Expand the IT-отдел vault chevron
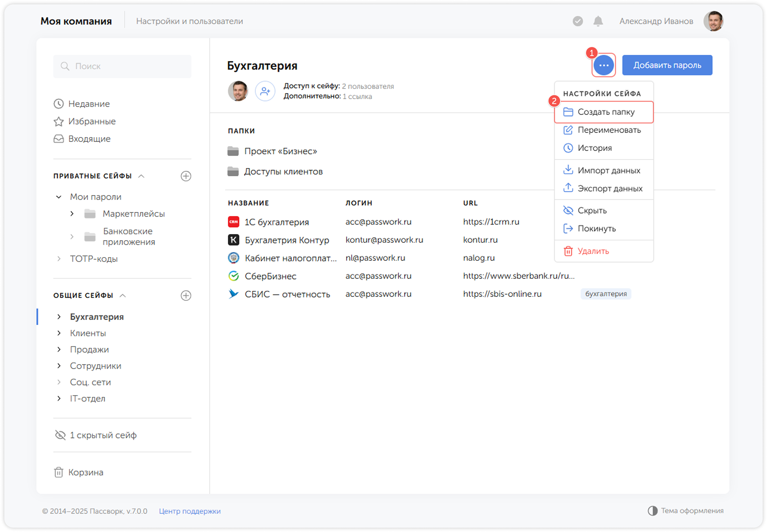 click(x=59, y=398)
